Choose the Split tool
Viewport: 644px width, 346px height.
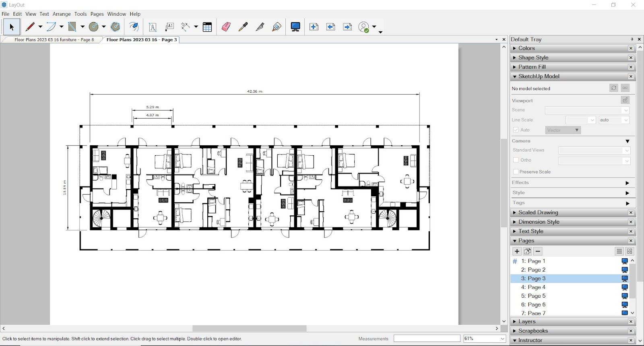click(260, 27)
